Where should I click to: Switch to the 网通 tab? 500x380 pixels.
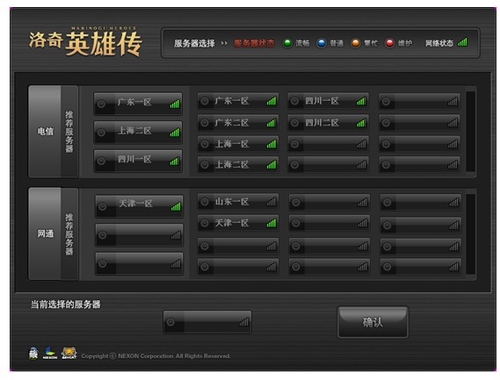(x=45, y=234)
